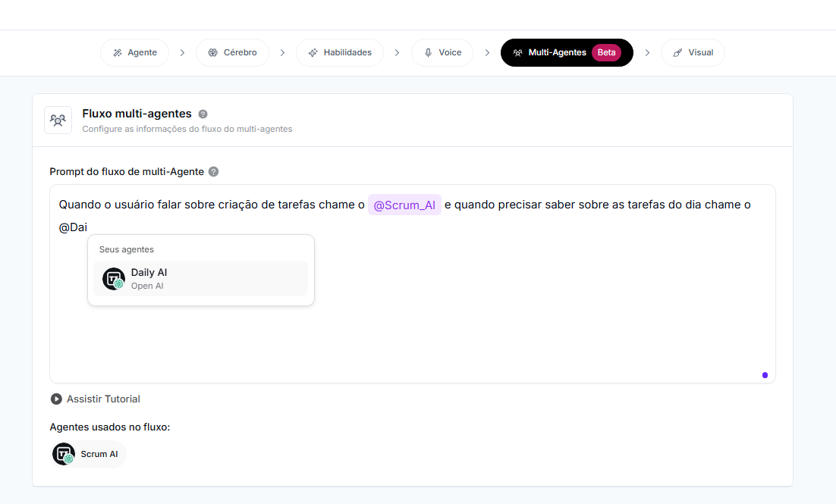Open the Assistir Tutorial link
836x504 pixels.
tap(95, 399)
